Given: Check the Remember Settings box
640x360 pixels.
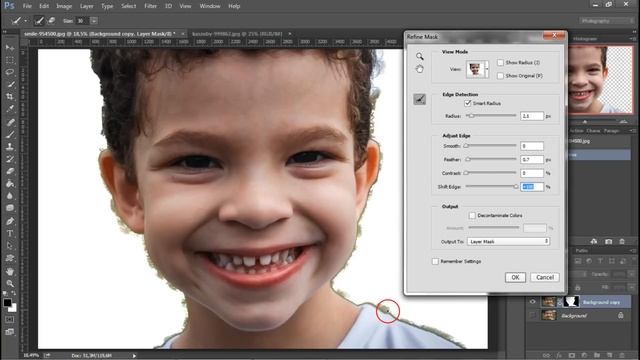Looking at the screenshot, I should click(436, 261).
